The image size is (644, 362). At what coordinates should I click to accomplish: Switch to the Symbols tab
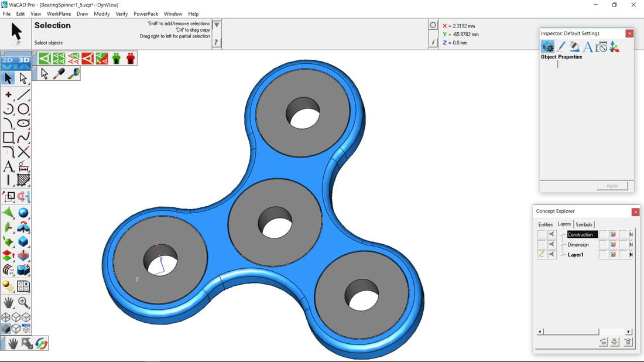[584, 224]
